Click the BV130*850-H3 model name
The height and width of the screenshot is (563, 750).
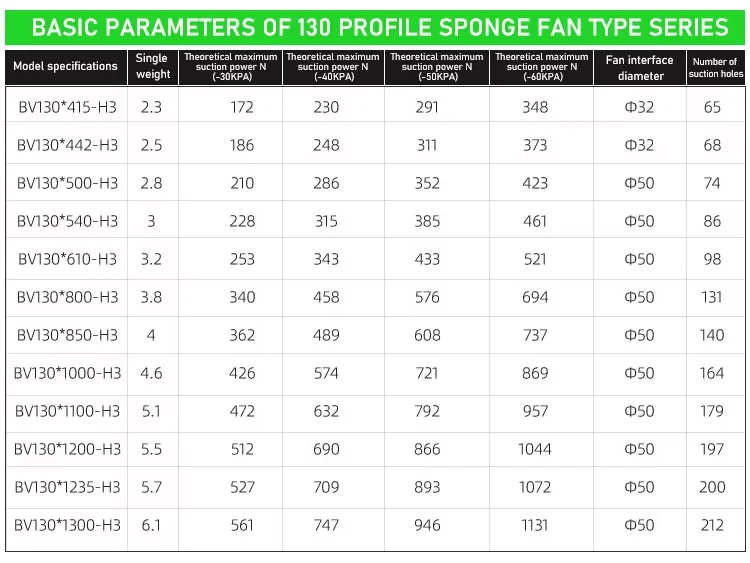67,335
